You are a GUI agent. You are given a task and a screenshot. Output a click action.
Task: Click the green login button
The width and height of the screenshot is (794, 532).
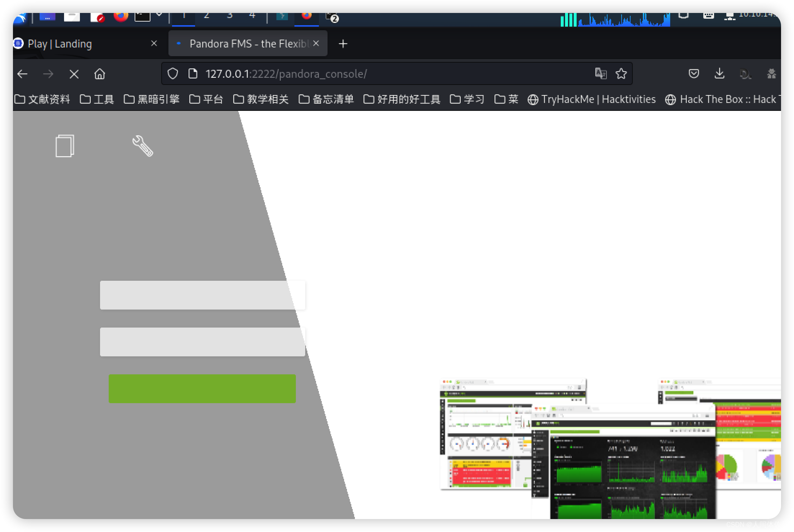(x=202, y=389)
